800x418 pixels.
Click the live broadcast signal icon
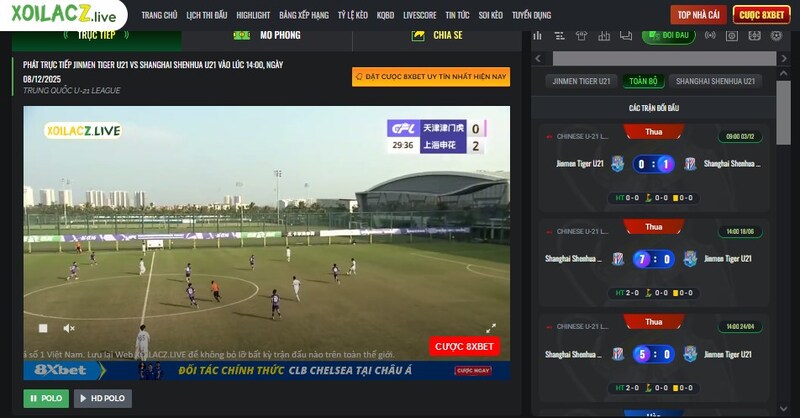710,36
